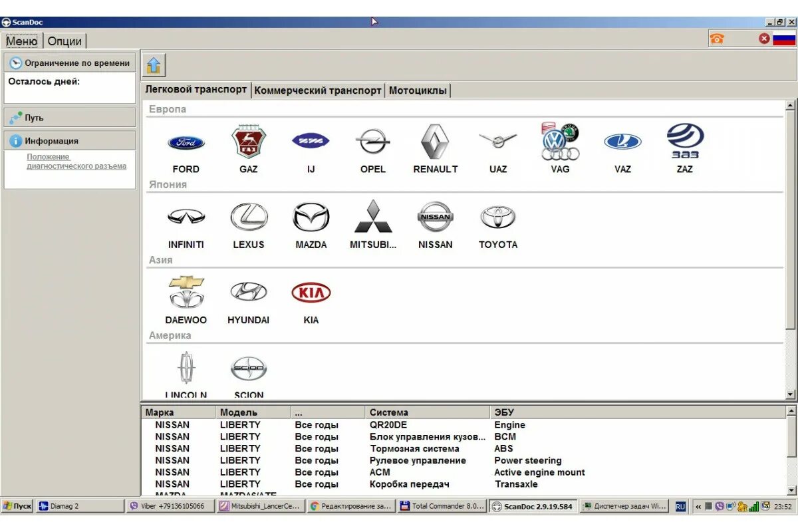Select the Nissan brand icon

(436, 217)
